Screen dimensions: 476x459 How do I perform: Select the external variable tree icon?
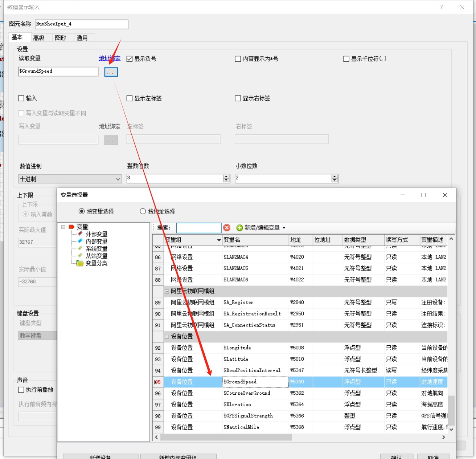[x=80, y=234]
